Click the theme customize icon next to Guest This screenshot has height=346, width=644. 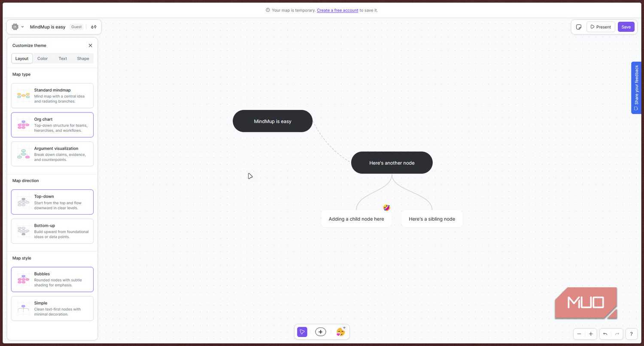pos(94,27)
